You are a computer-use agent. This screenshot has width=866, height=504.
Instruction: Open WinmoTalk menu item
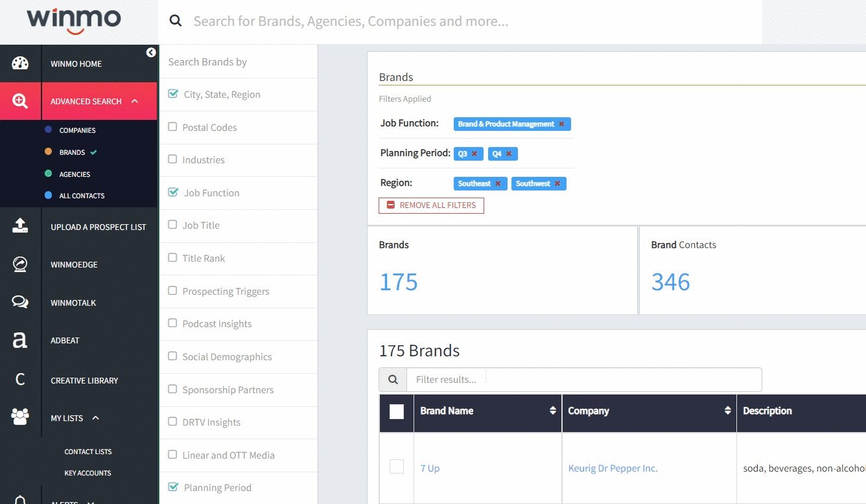[73, 303]
